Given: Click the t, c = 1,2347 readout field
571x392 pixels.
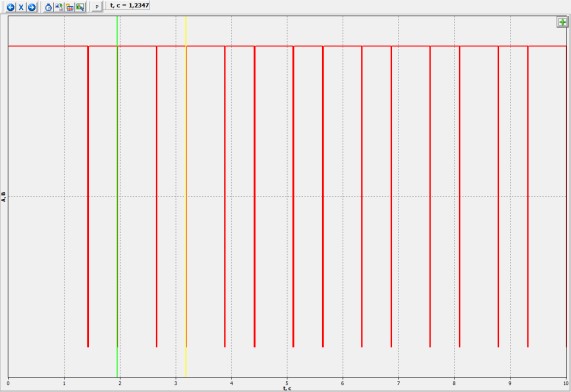Looking at the screenshot, I should (x=128, y=6).
